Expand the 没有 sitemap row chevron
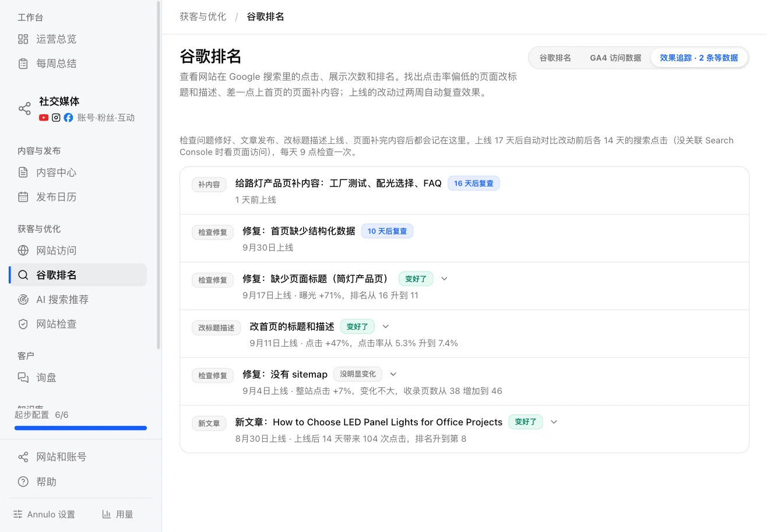 [x=393, y=374]
